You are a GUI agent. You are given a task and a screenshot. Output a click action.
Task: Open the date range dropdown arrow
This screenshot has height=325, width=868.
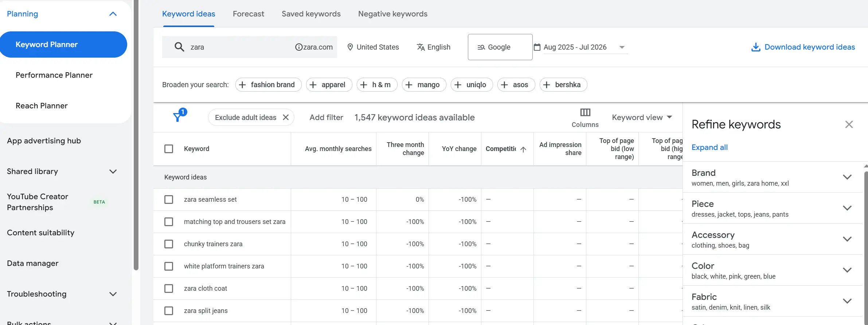point(622,47)
